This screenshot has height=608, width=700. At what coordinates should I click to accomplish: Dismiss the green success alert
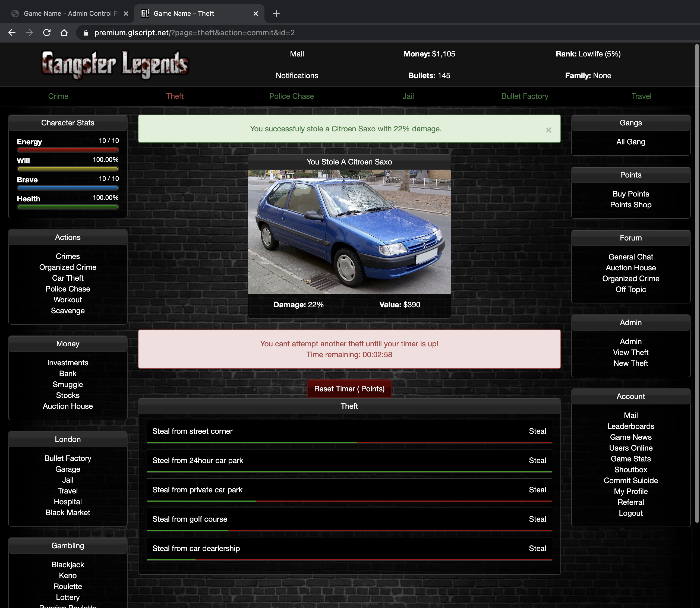point(548,130)
